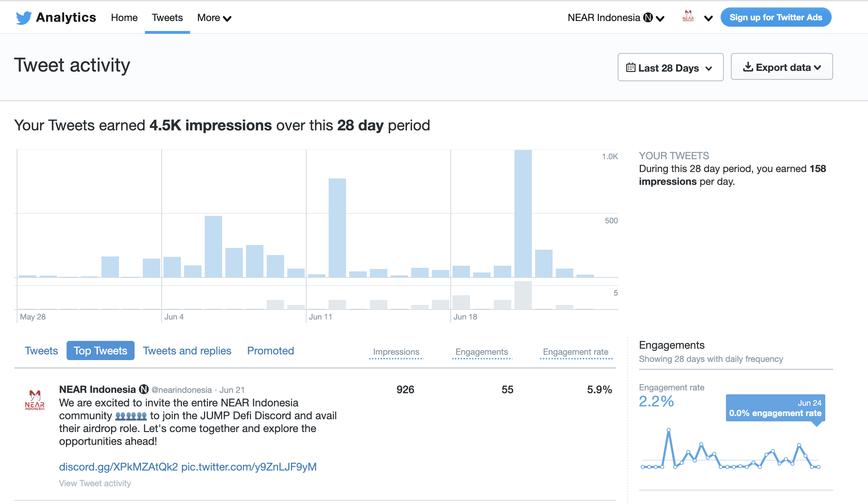This screenshot has height=504, width=868.
Task: Select the Promoted tab
Action: pyautogui.click(x=270, y=351)
